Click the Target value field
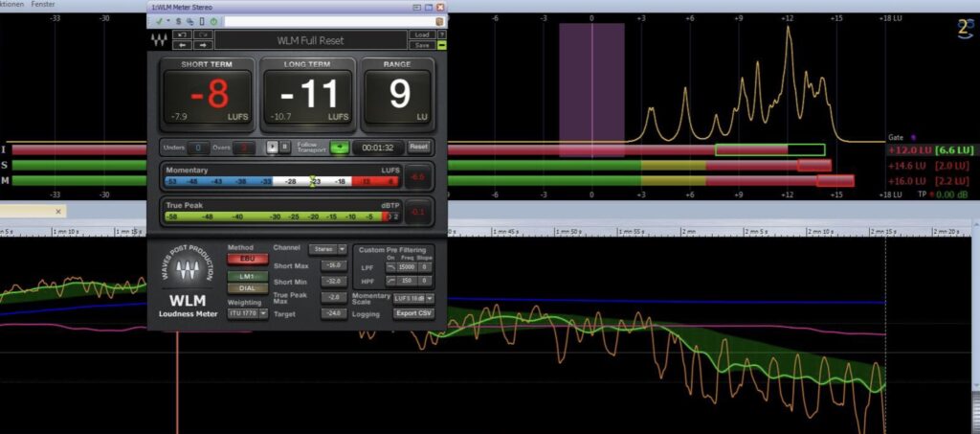 click(x=334, y=313)
